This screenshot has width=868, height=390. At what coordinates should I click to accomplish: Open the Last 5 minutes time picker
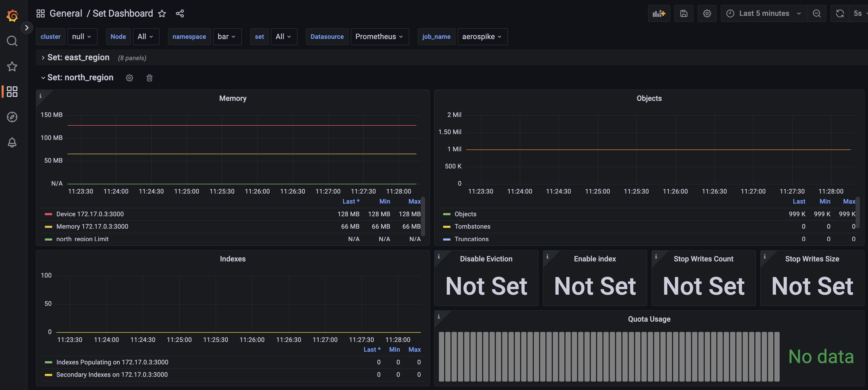pyautogui.click(x=763, y=13)
